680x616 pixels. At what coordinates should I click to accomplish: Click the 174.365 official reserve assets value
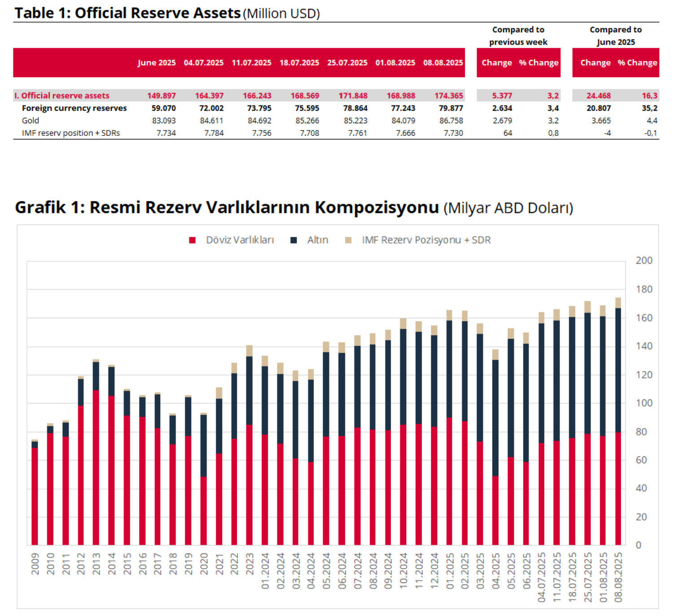(x=448, y=95)
